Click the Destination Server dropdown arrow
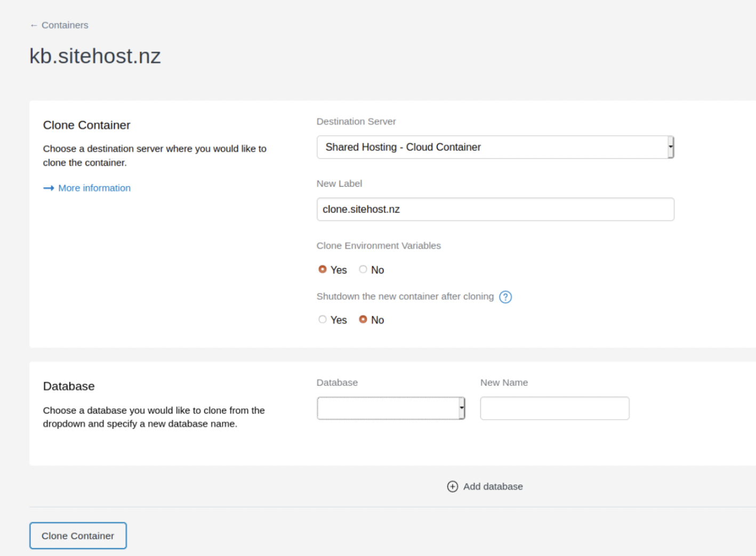Viewport: 756px width, 556px height. pos(670,147)
